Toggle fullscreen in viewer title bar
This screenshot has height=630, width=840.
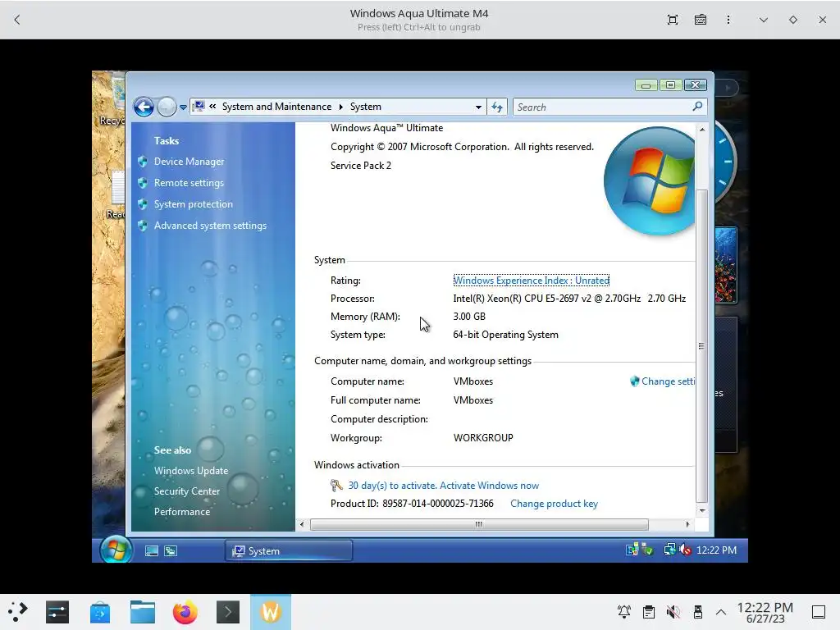673,20
